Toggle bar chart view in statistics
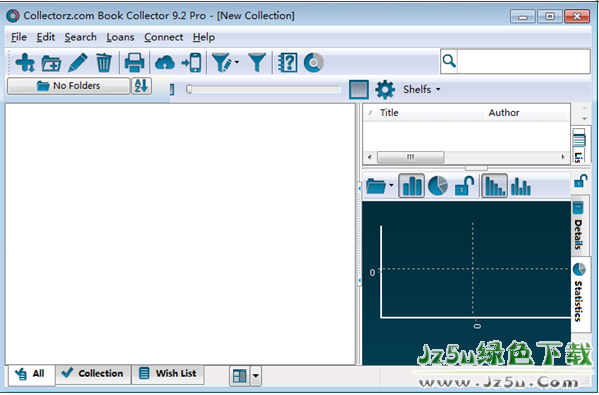Screen dimensions: 599x395 411,186
